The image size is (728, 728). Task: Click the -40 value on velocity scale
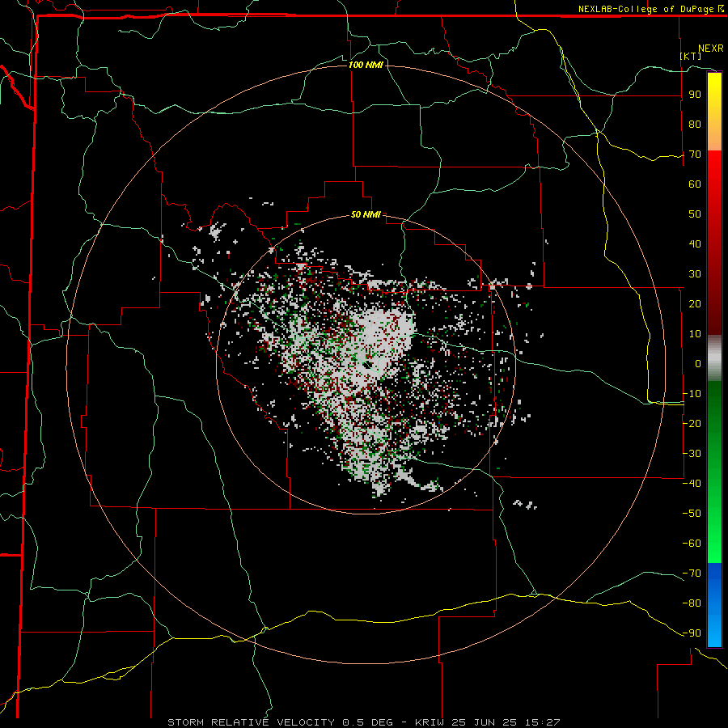coord(692,484)
